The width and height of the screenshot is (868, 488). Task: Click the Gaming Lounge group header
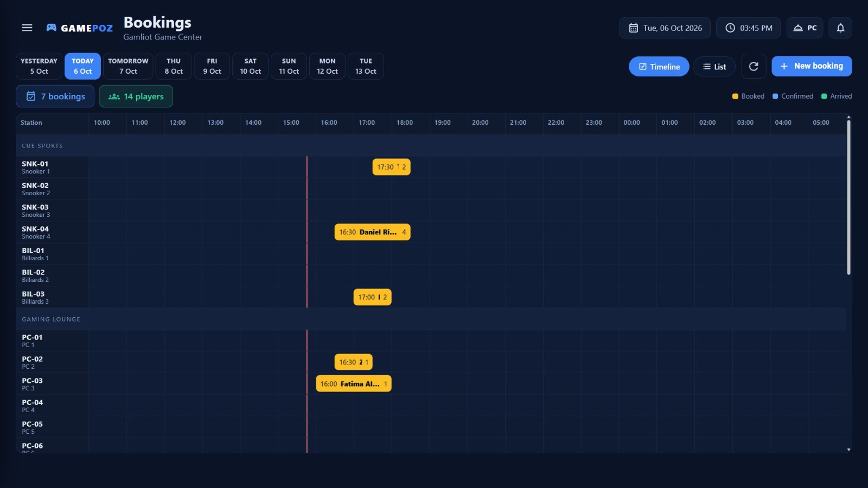tap(431, 319)
